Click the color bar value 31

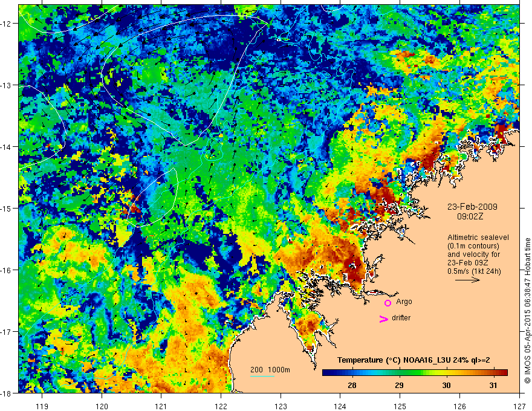click(493, 385)
